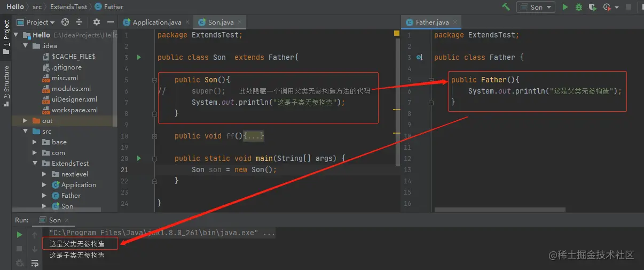Run with coverage shield icon
This screenshot has width=644, height=270.
(x=592, y=7)
